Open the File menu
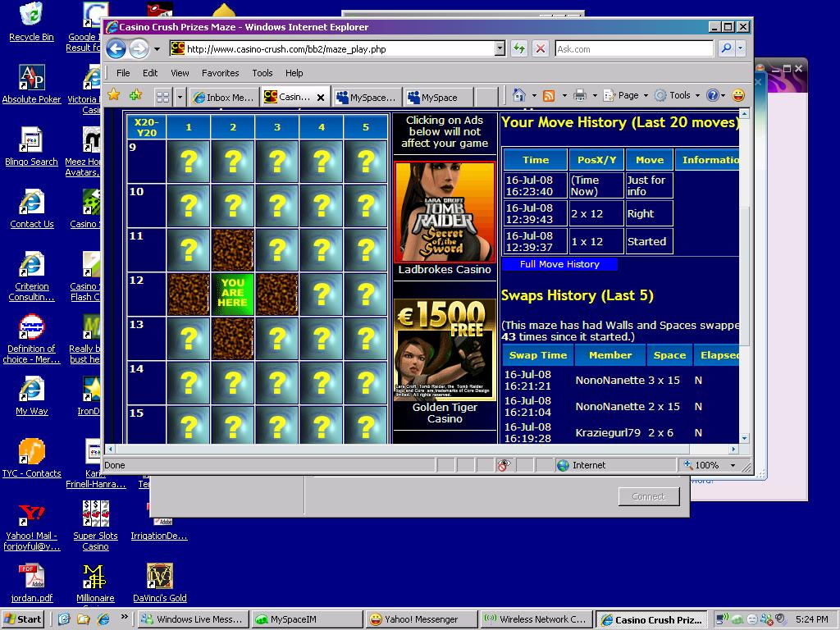 123,73
